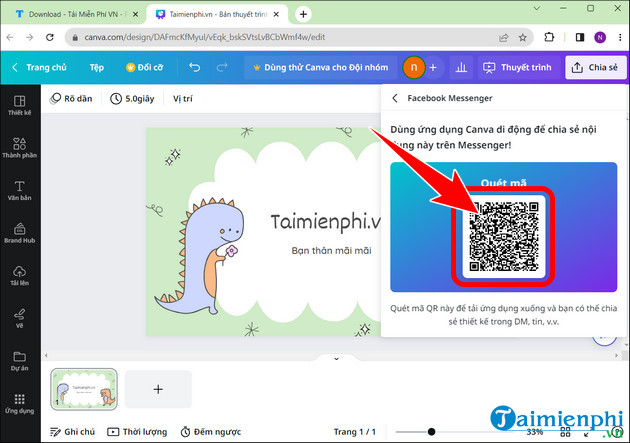The width and height of the screenshot is (630, 443).
Task: Switch to the Download - Tải Miễn Phí tab
Action: (72, 14)
